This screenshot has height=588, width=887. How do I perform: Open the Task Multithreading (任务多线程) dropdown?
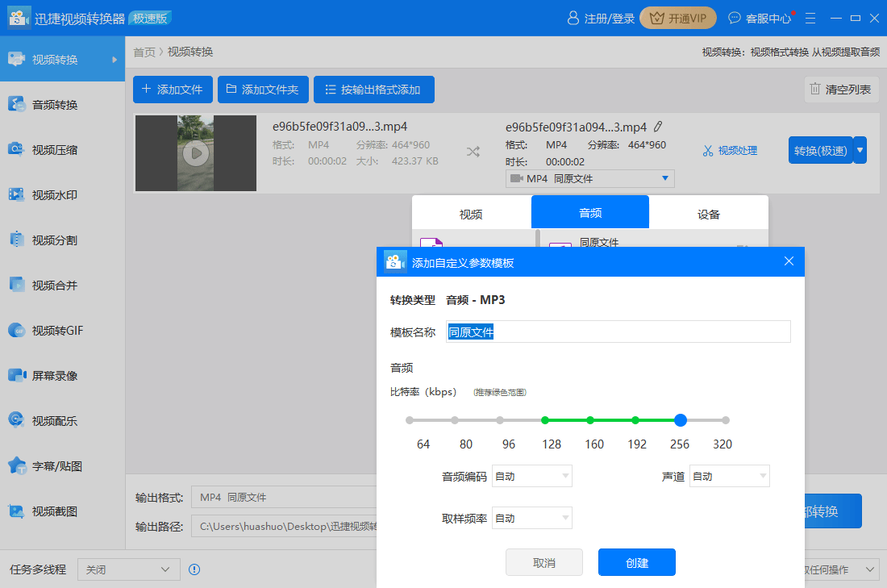click(x=129, y=569)
